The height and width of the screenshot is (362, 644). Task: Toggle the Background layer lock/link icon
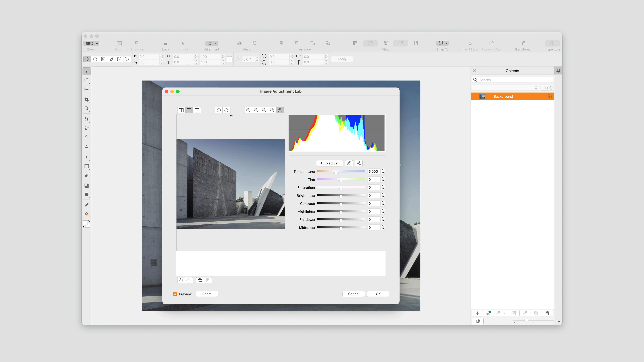549,96
